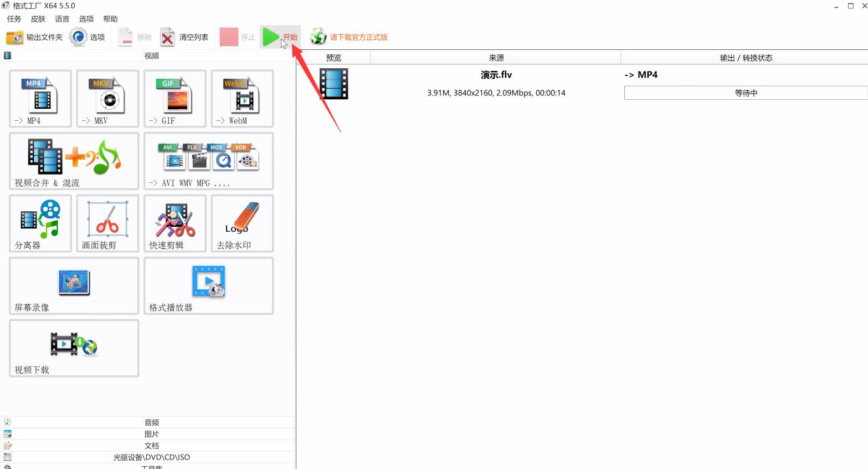Click the green 开始 start button
The image size is (868, 469).
(280, 37)
